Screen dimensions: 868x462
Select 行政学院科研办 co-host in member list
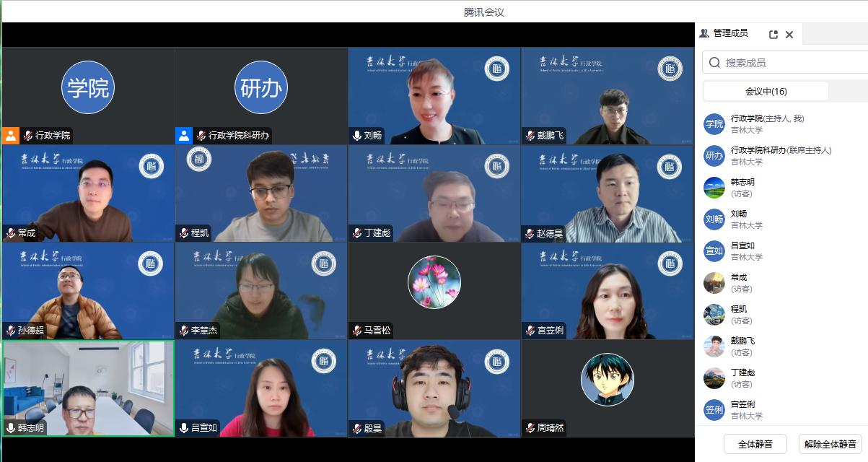[x=781, y=150]
